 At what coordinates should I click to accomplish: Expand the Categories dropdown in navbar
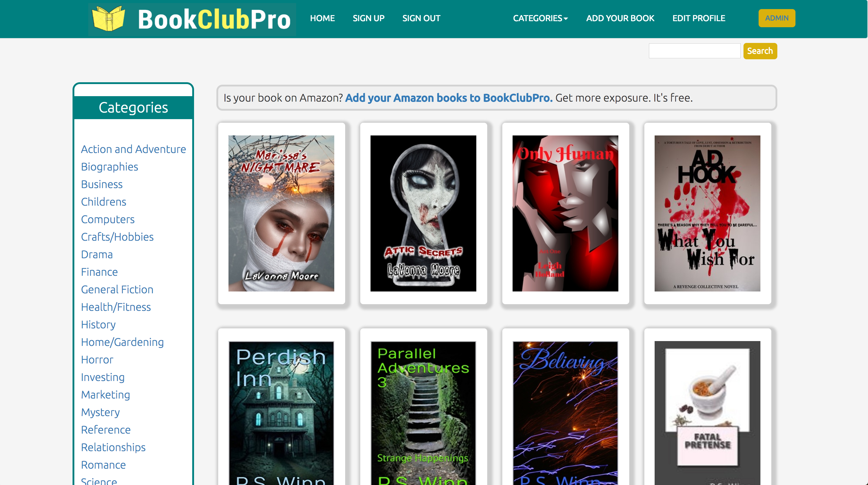pos(540,18)
